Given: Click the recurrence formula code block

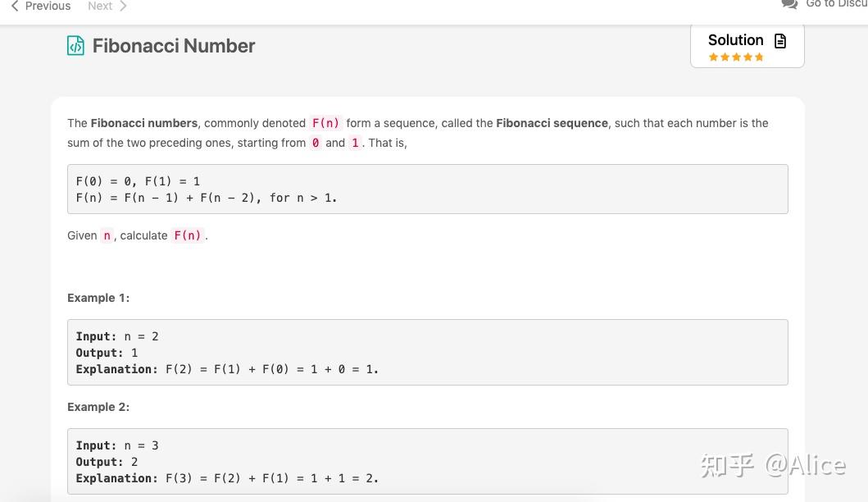Looking at the screenshot, I should (x=427, y=189).
